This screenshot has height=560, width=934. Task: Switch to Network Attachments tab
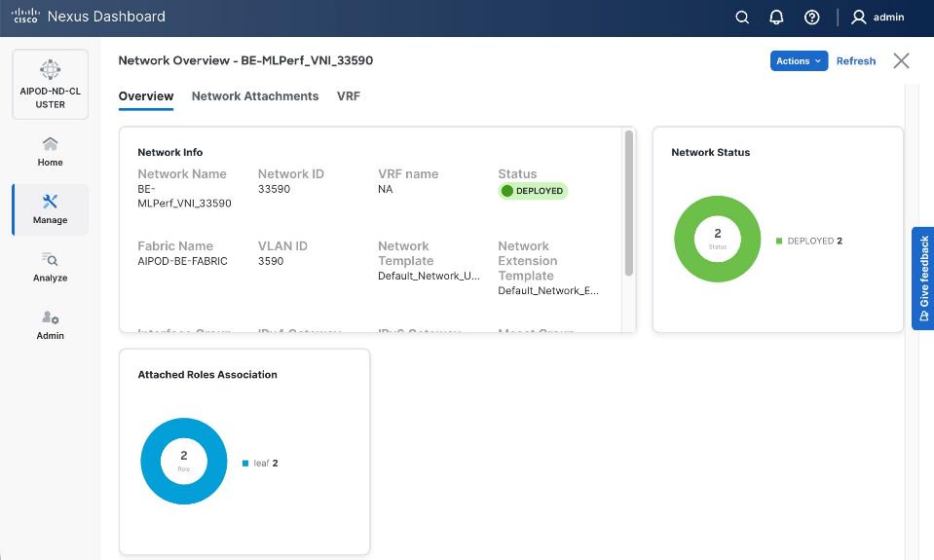pos(255,96)
